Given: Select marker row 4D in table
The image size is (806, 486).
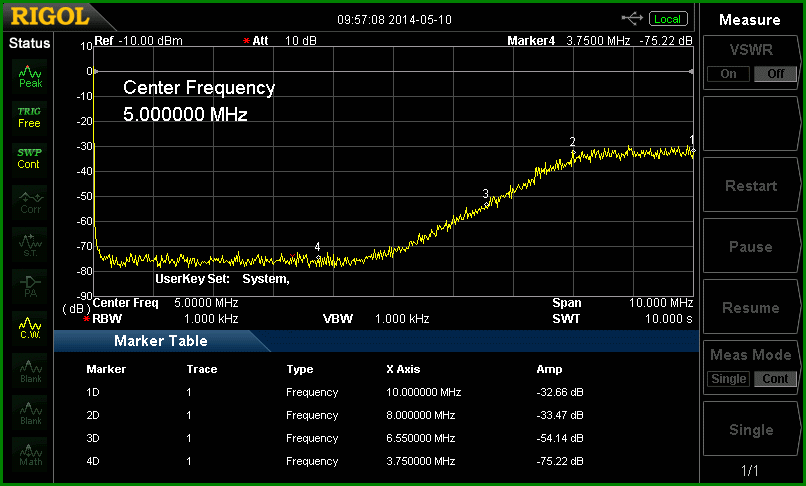Looking at the screenshot, I should (x=335, y=461).
